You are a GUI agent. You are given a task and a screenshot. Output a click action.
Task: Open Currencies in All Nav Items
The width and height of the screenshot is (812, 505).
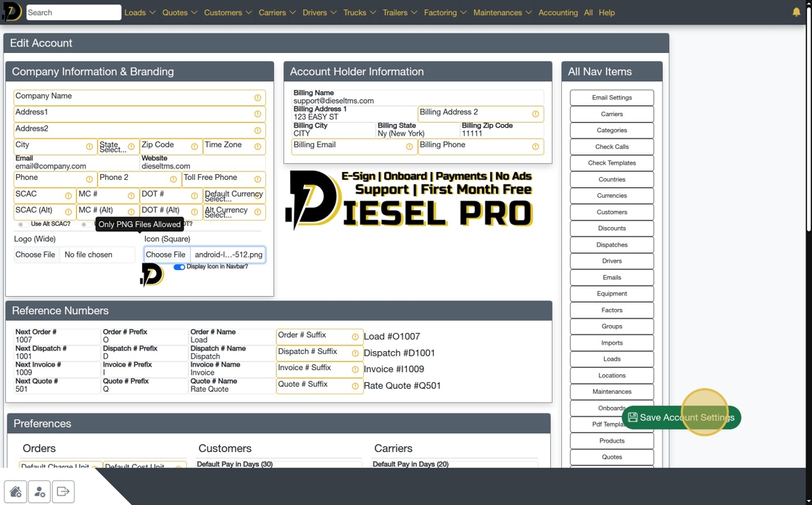point(612,195)
